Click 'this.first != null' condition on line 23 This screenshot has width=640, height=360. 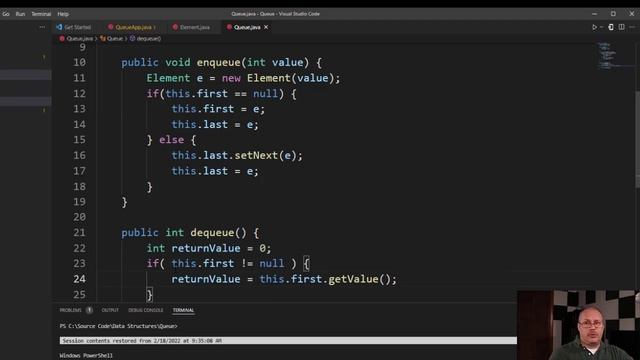tap(228, 264)
